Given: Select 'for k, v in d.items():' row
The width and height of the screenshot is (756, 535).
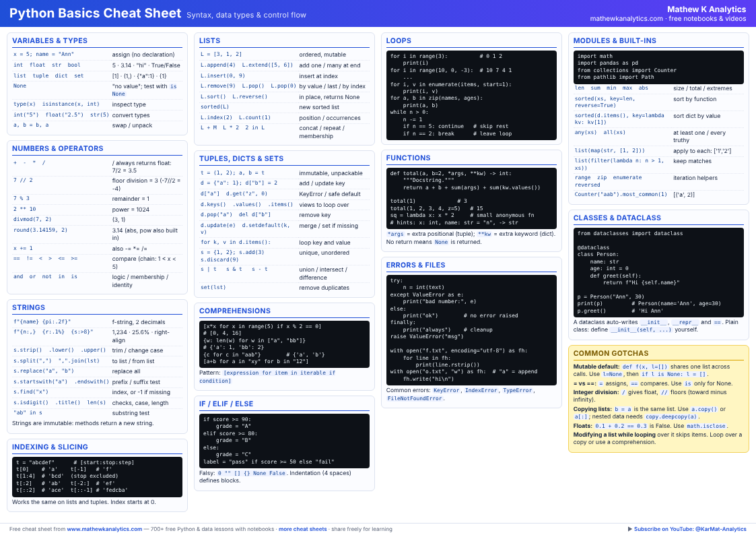Looking at the screenshot, I should click(x=284, y=242).
